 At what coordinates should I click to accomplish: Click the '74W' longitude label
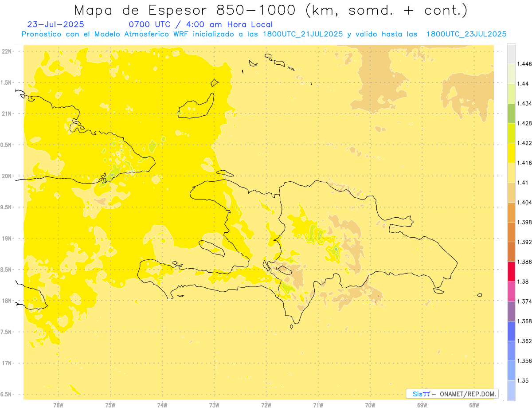[x=162, y=405]
